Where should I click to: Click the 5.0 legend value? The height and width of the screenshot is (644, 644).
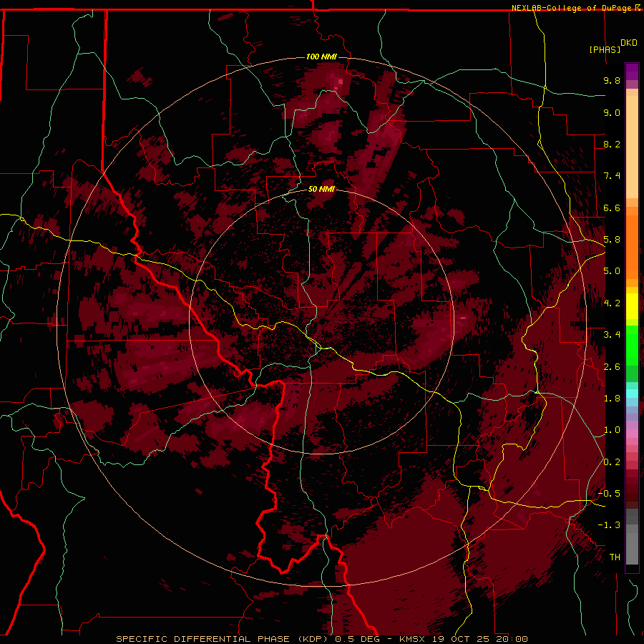[612, 271]
